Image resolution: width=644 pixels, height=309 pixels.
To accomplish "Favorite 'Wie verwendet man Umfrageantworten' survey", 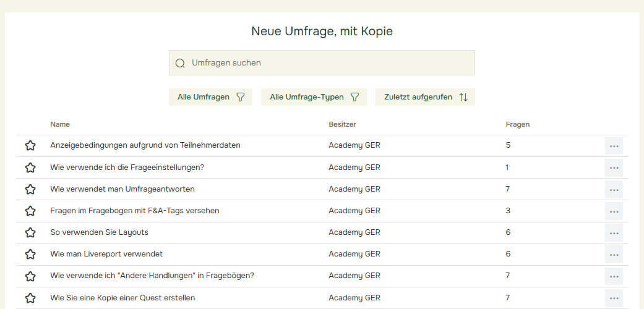I will (30, 189).
